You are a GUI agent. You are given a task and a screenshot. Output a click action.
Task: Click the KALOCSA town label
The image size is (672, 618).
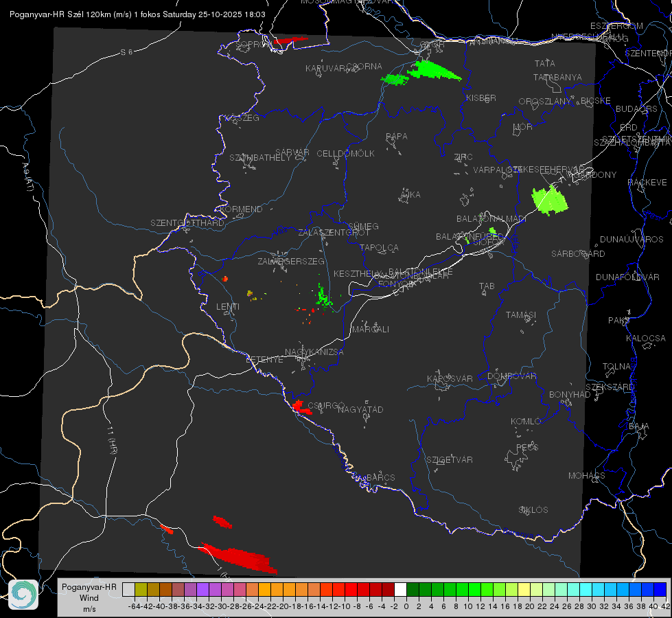pyautogui.click(x=646, y=338)
